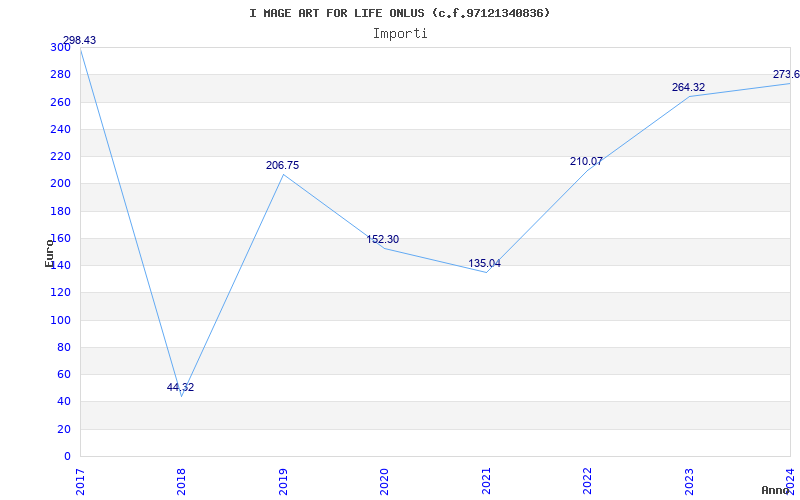
Task: Select the 264.32 value label for 2023
Action: tap(688, 87)
